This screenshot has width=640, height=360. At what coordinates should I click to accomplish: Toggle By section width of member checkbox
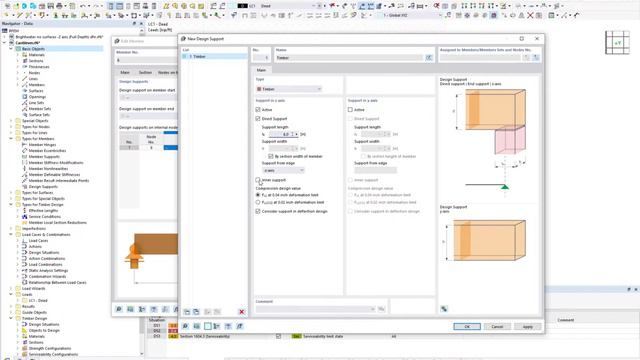(x=271, y=156)
